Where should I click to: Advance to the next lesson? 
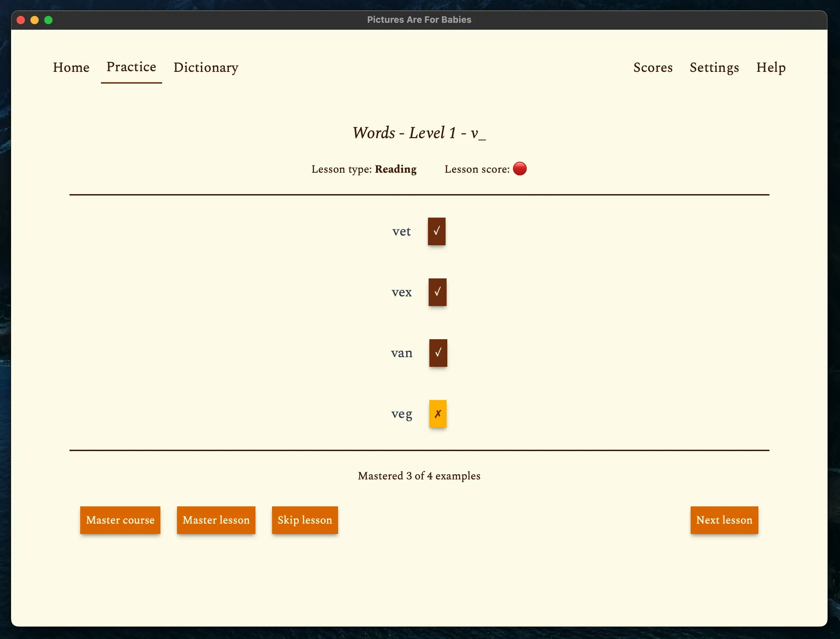(x=724, y=520)
